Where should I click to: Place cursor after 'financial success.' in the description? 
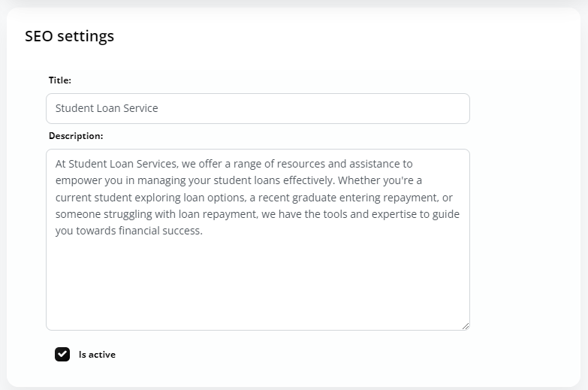click(203, 231)
